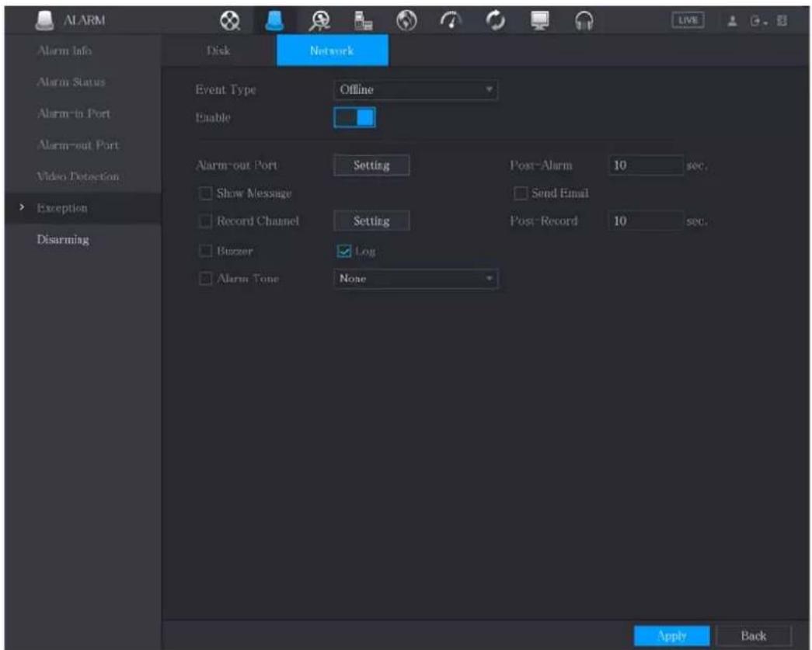Open the Event Type Offline dropdown
This screenshot has height=650, width=812.
click(416, 89)
